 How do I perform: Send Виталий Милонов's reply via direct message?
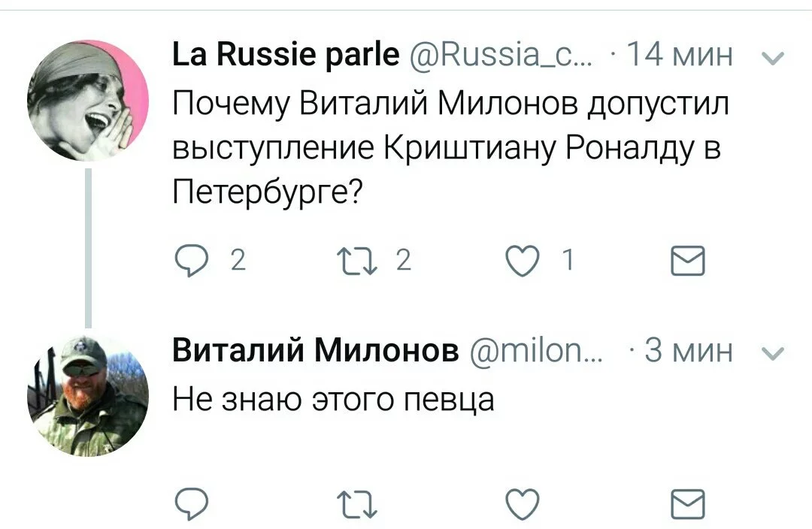click(x=688, y=503)
